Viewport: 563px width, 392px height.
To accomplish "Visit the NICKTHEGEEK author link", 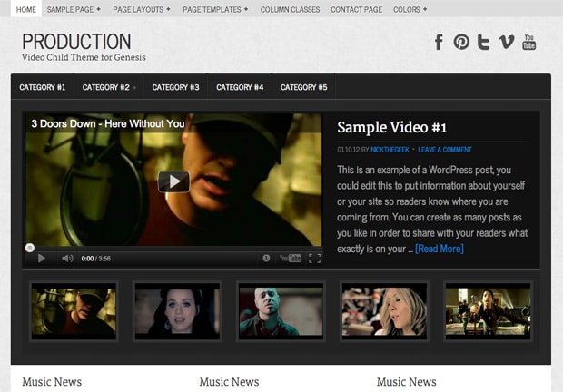I will (x=390, y=150).
